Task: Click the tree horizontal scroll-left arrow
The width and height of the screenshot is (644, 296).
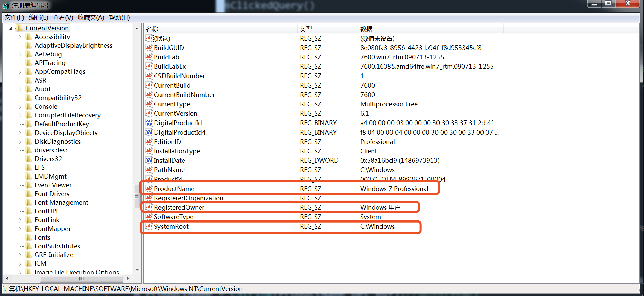Action: [7, 278]
